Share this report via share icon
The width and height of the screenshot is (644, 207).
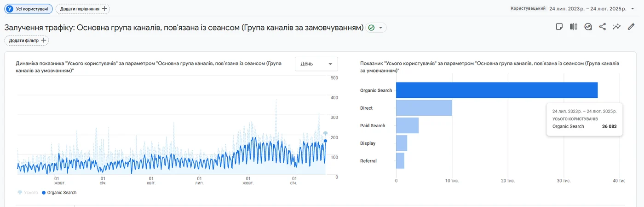(602, 27)
